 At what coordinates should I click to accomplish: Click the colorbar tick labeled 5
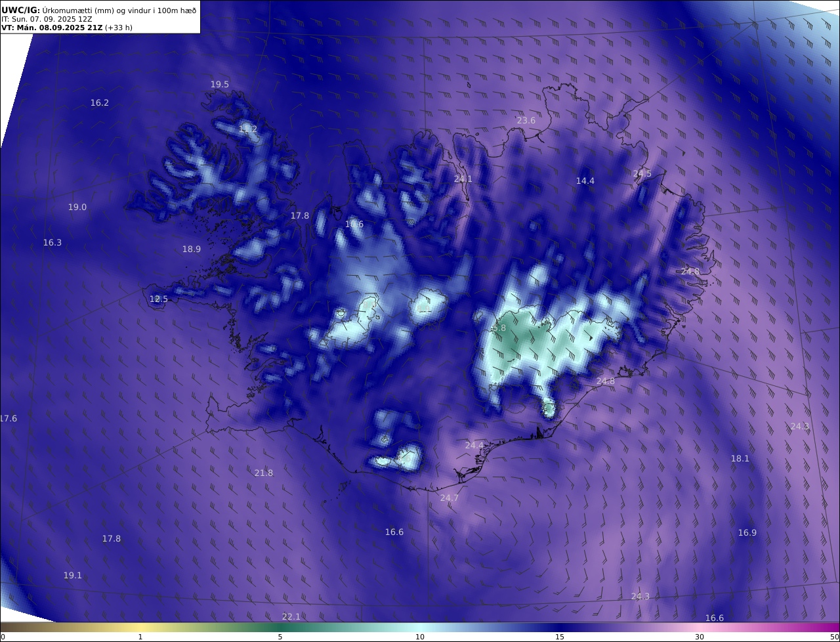280,637
